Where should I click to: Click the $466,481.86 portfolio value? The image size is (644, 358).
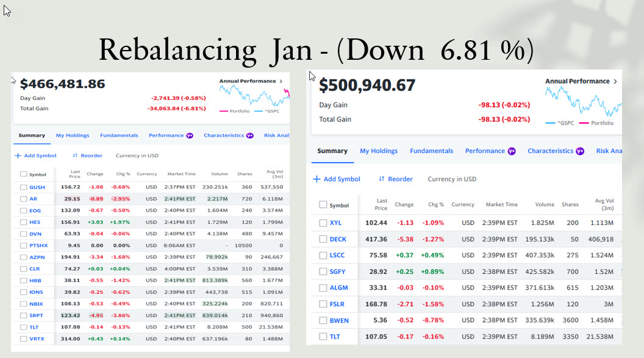[x=62, y=84]
